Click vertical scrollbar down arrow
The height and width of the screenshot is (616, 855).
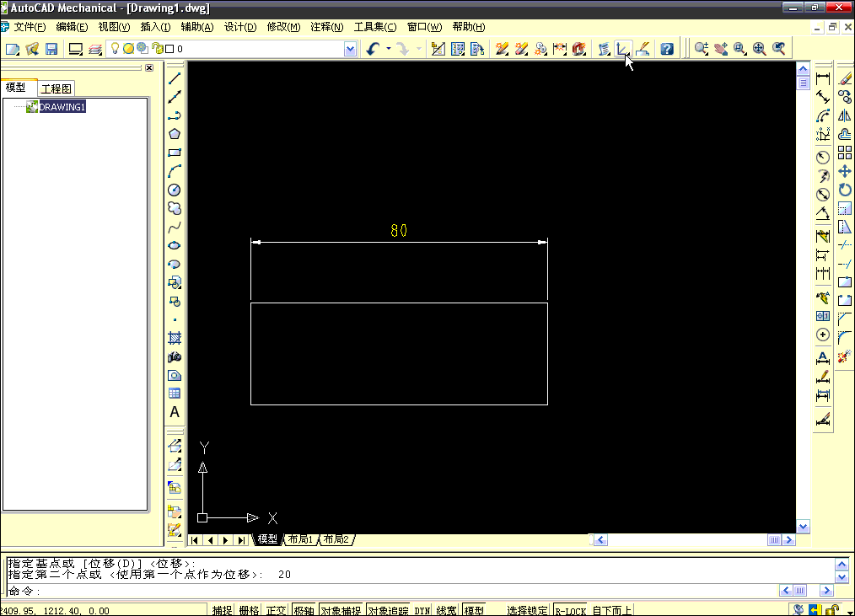tap(803, 527)
